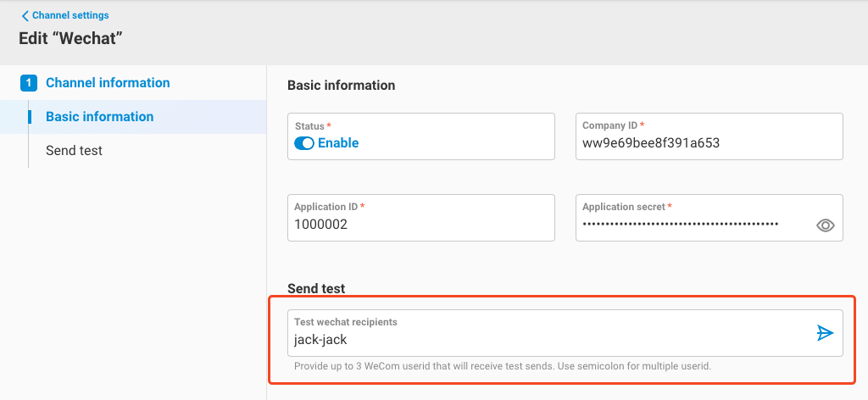
Task: Click the Status field label
Action: click(x=309, y=125)
